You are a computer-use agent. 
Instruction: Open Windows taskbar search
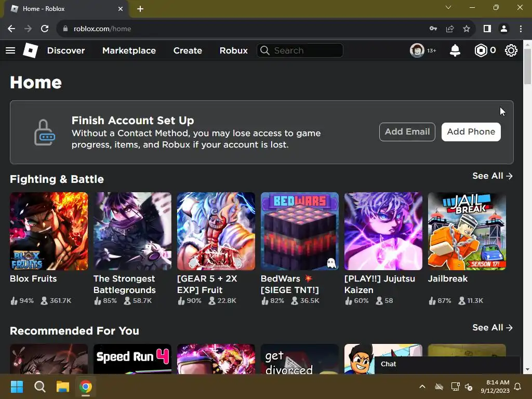pyautogui.click(x=39, y=387)
